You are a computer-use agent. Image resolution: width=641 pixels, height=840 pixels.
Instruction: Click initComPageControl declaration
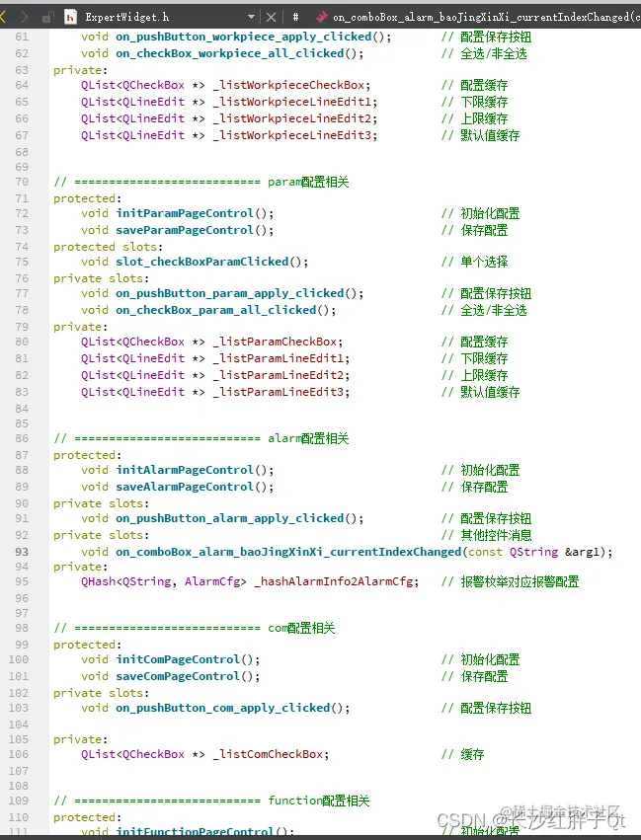tap(178, 659)
